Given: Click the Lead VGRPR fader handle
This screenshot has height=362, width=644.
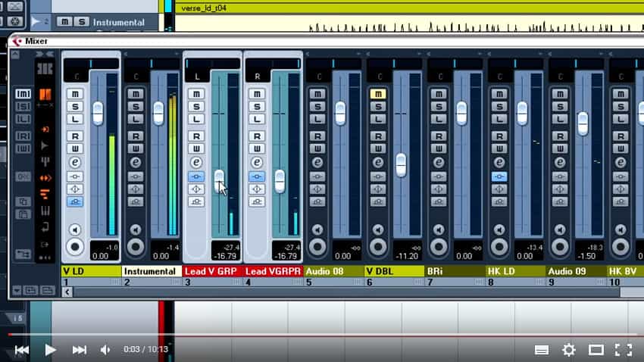Looking at the screenshot, I should click(280, 182).
